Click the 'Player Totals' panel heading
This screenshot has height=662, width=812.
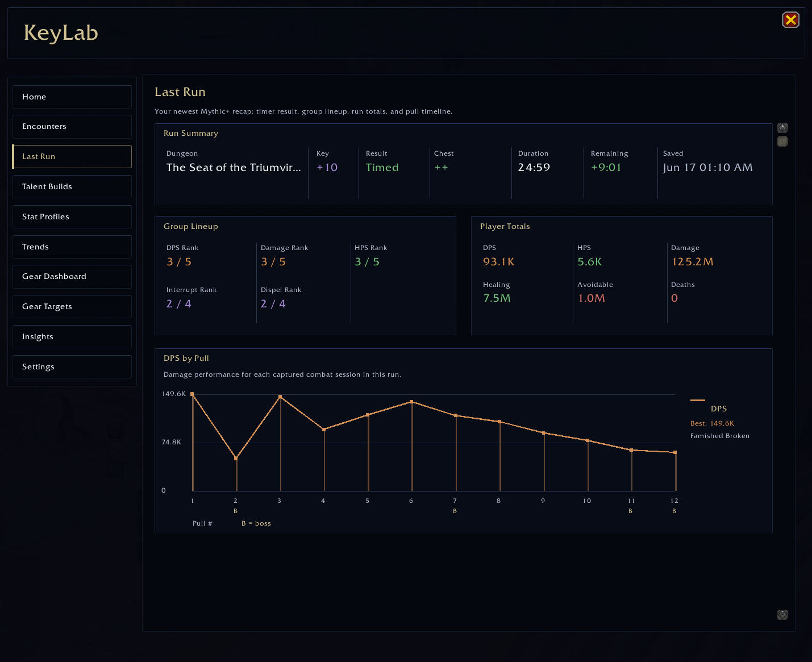[x=505, y=226]
